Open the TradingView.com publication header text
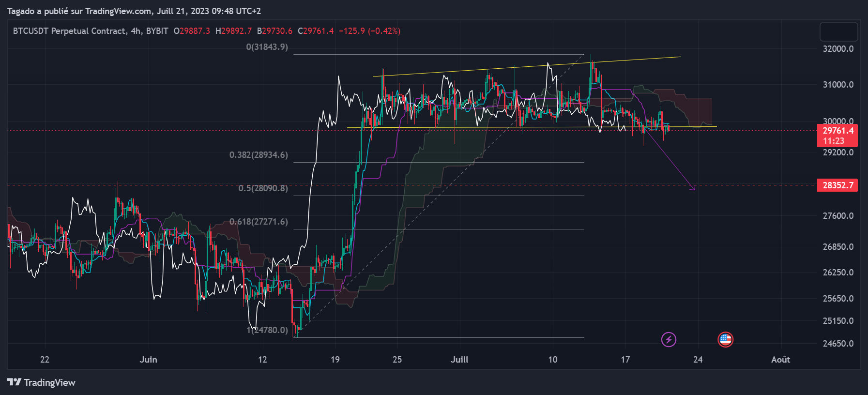This screenshot has height=395, width=868. pos(134,11)
